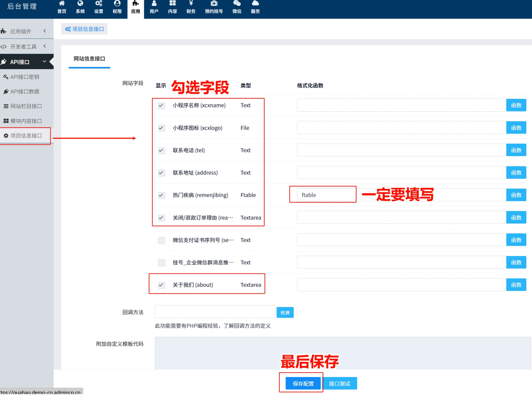The image size is (532, 395).
Task: Uncheck the 小程序名称 (xcxname) checkbox
Action: pyautogui.click(x=161, y=106)
